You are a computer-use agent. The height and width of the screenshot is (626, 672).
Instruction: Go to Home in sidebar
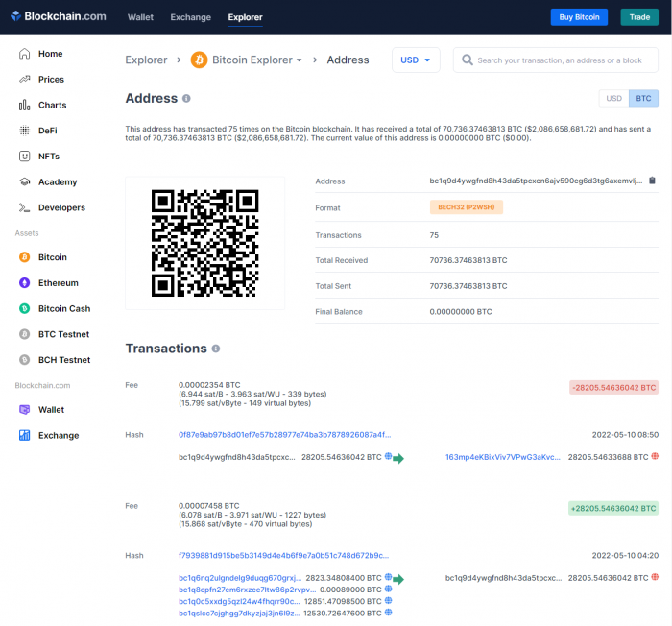[51, 54]
